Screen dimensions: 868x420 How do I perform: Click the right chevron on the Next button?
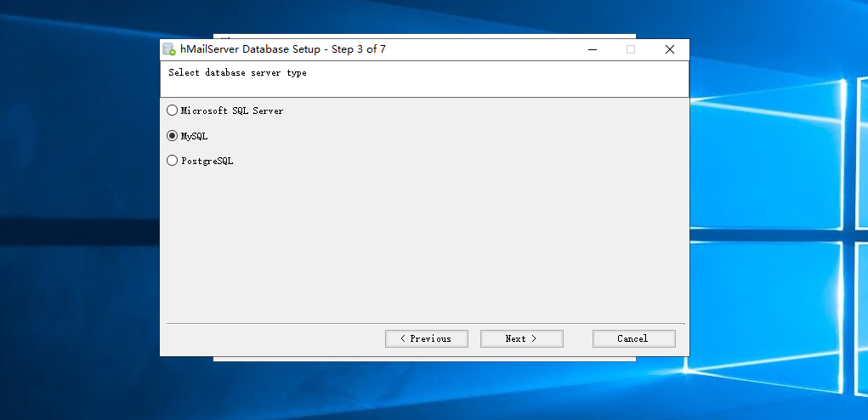pos(534,338)
